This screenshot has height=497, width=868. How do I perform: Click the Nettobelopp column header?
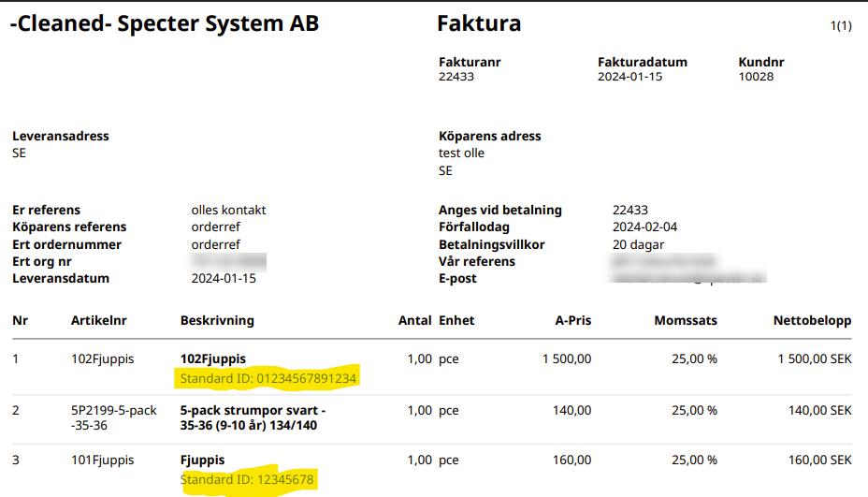click(812, 320)
